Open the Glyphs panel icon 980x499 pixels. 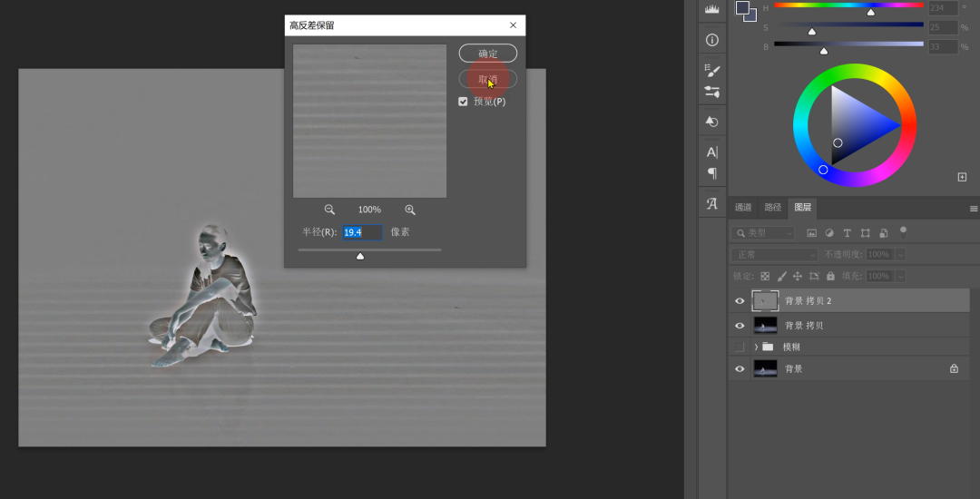pos(712,203)
